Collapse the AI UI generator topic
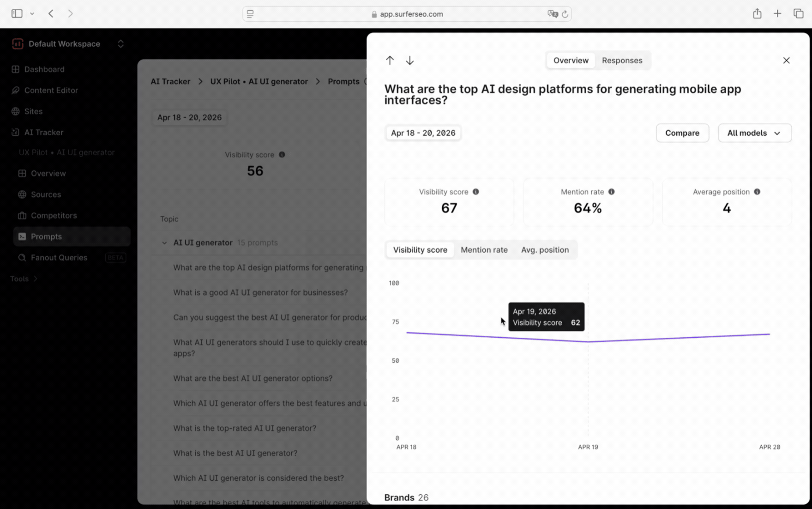This screenshot has width=812, height=509. coord(164,243)
